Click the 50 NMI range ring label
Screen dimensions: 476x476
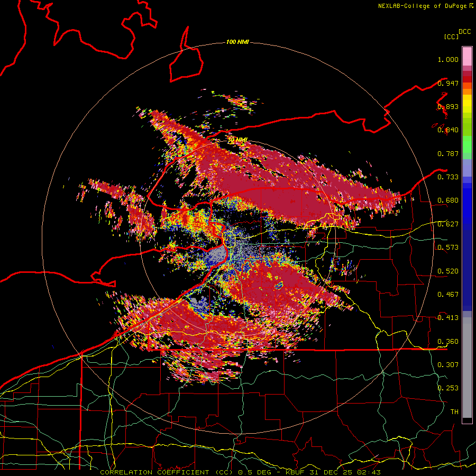coord(237,140)
